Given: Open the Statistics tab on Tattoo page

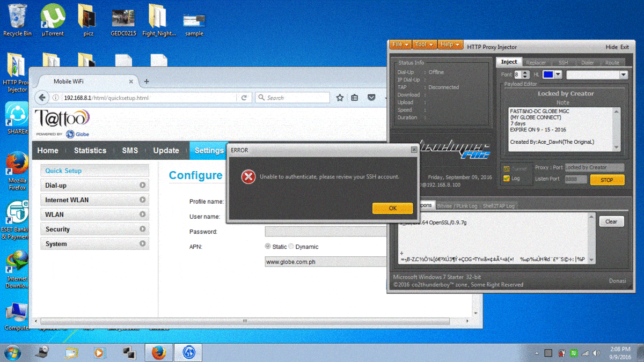Looking at the screenshot, I should (x=90, y=151).
